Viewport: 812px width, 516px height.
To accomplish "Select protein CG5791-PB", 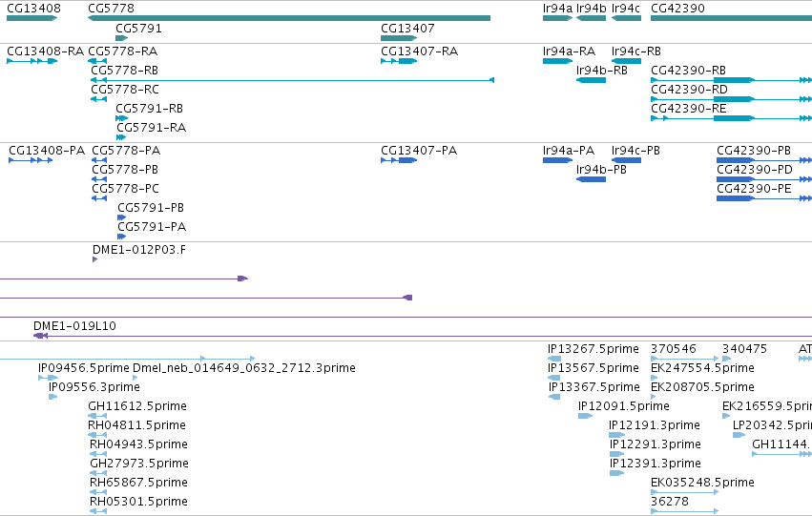I will tap(151, 208).
